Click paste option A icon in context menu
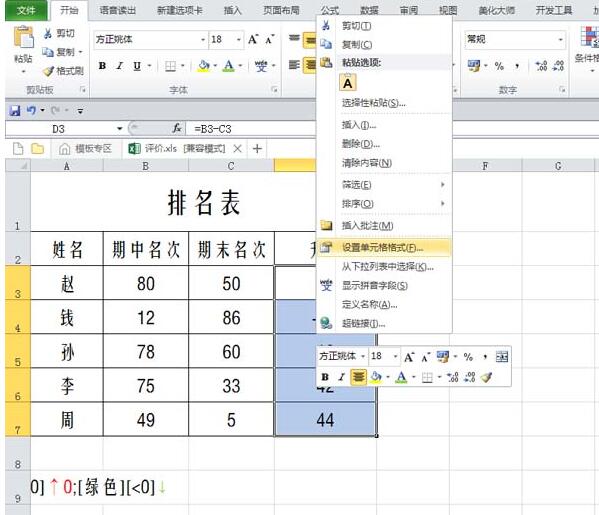 point(347,83)
